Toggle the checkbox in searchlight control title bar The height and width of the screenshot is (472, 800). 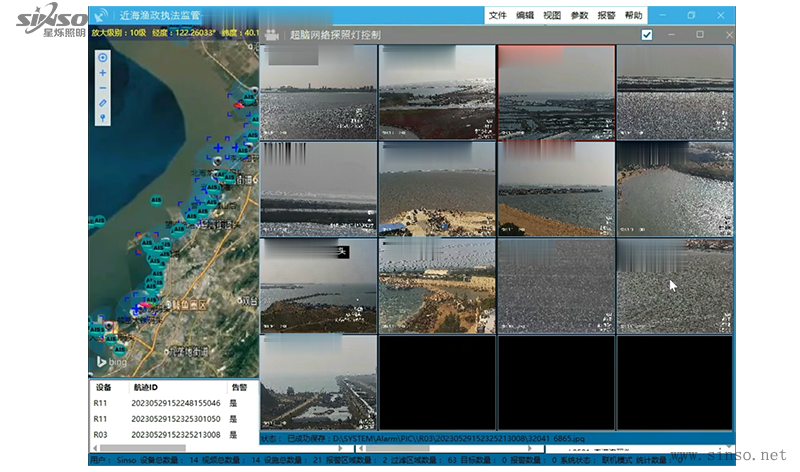click(647, 35)
